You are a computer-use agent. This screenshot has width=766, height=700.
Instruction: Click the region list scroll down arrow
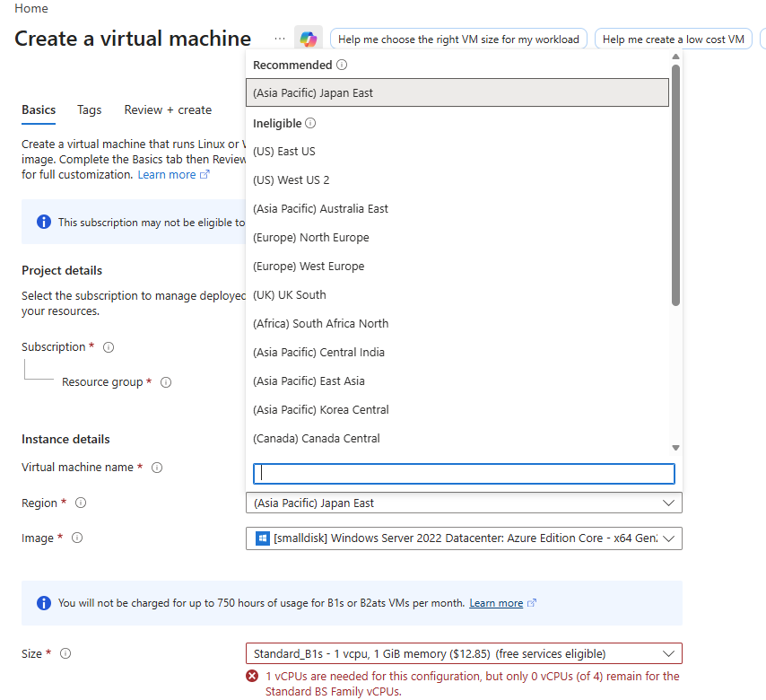point(675,448)
